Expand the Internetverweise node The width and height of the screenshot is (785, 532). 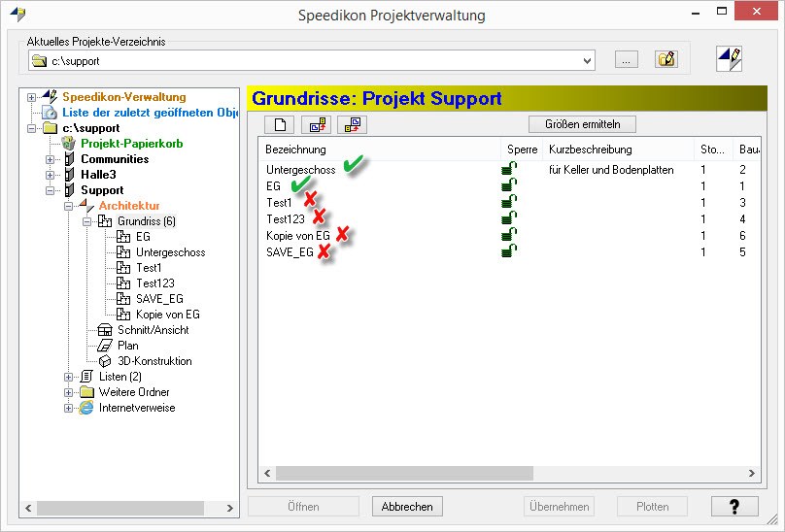pos(69,408)
